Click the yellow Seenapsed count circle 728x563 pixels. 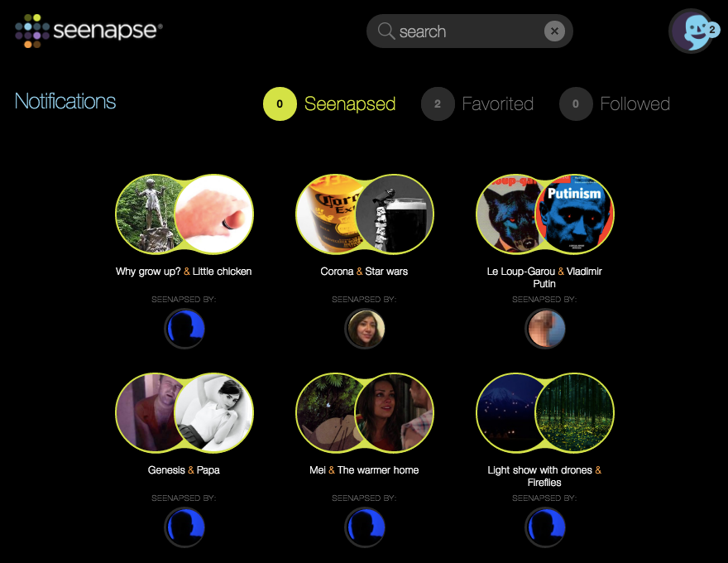point(280,103)
